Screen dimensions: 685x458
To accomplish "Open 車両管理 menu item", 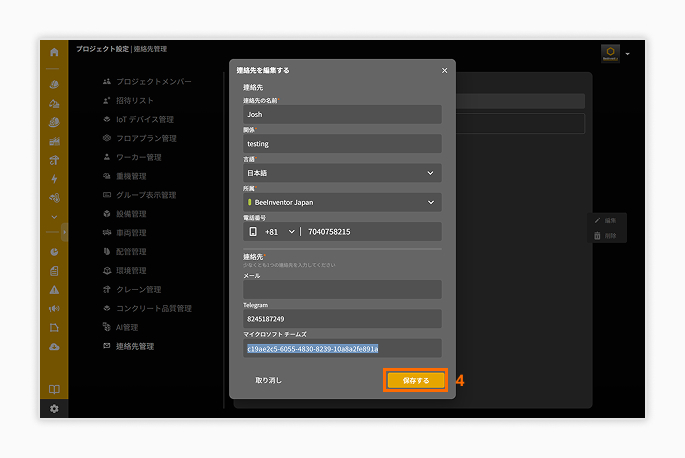I will 125,232.
